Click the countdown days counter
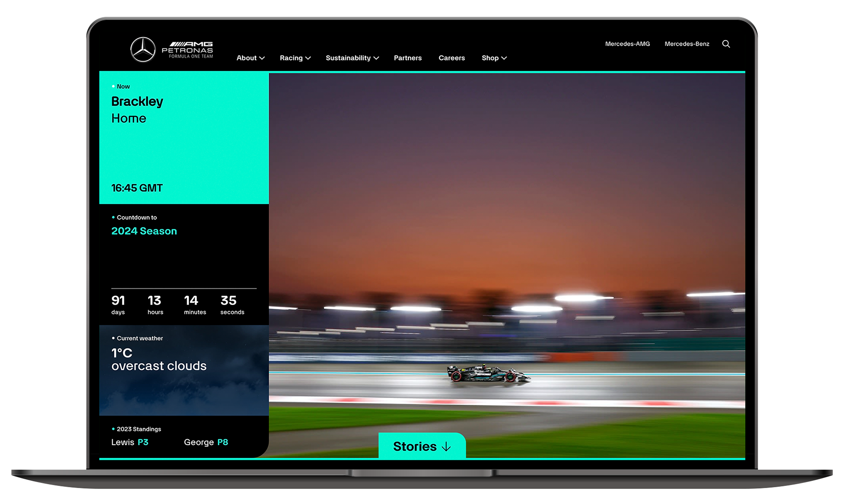 pyautogui.click(x=118, y=305)
